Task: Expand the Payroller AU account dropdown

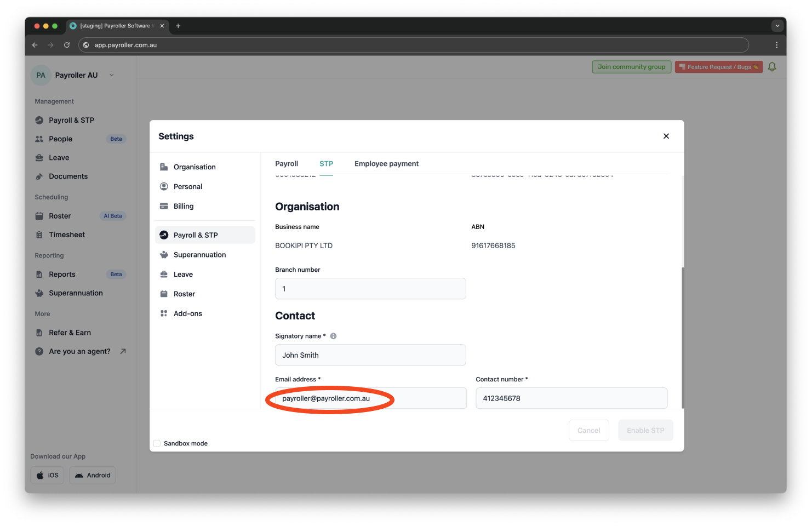Action: 111,75
